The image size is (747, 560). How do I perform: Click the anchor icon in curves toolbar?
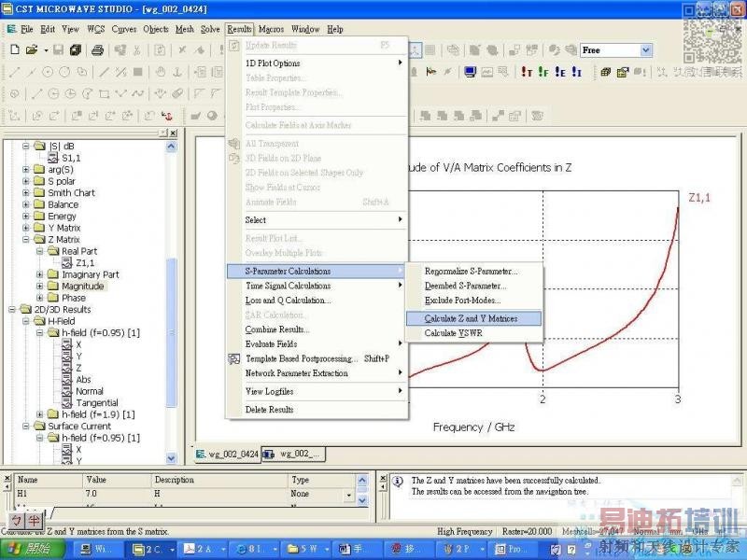pos(177,72)
